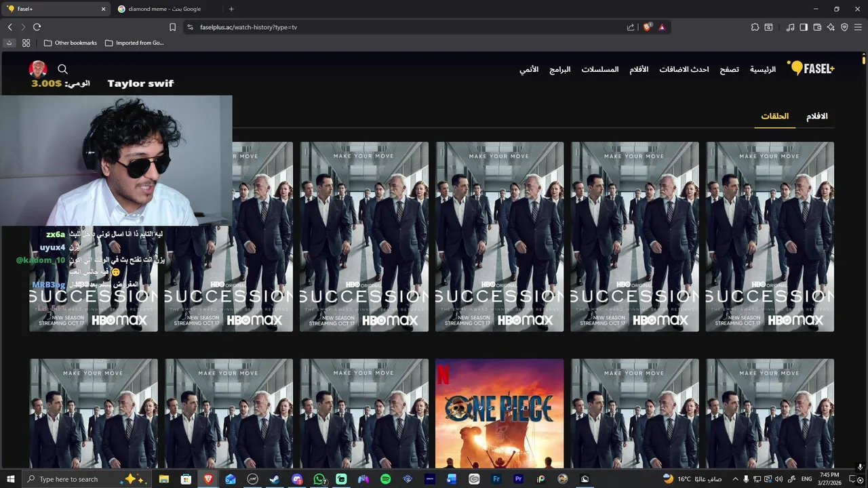The height and width of the screenshot is (488, 868).
Task: Open the One Piece poster thumbnail
Action: click(499, 413)
